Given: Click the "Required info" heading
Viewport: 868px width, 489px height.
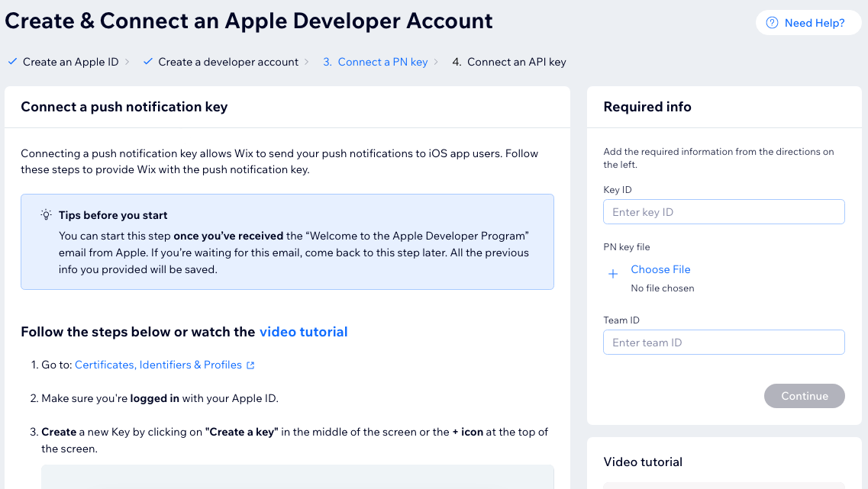Looking at the screenshot, I should click(647, 107).
